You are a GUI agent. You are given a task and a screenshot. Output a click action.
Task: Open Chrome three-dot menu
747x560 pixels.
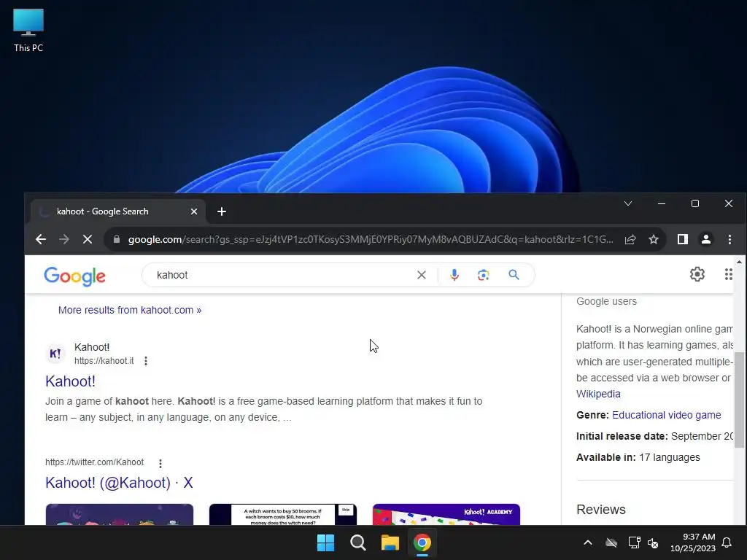pyautogui.click(x=729, y=239)
